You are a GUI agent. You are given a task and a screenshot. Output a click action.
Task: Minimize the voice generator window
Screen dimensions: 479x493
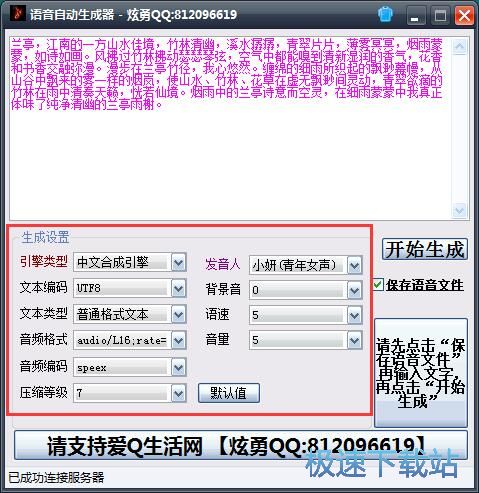(x=416, y=16)
